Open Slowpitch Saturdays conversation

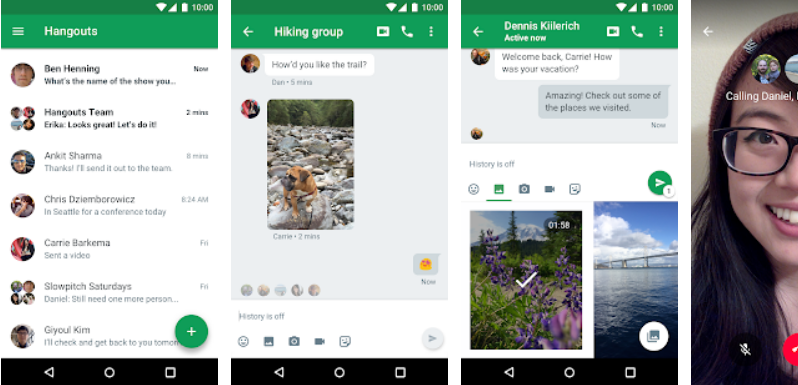109,292
